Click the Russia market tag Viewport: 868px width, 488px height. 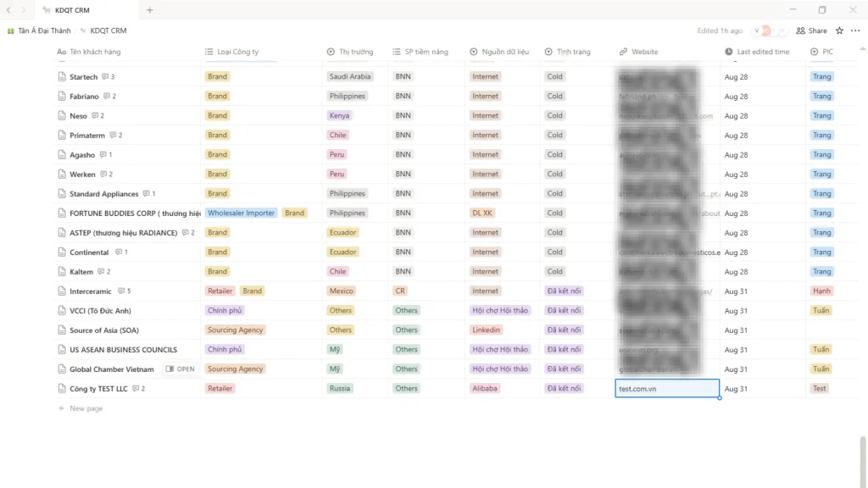pos(339,388)
